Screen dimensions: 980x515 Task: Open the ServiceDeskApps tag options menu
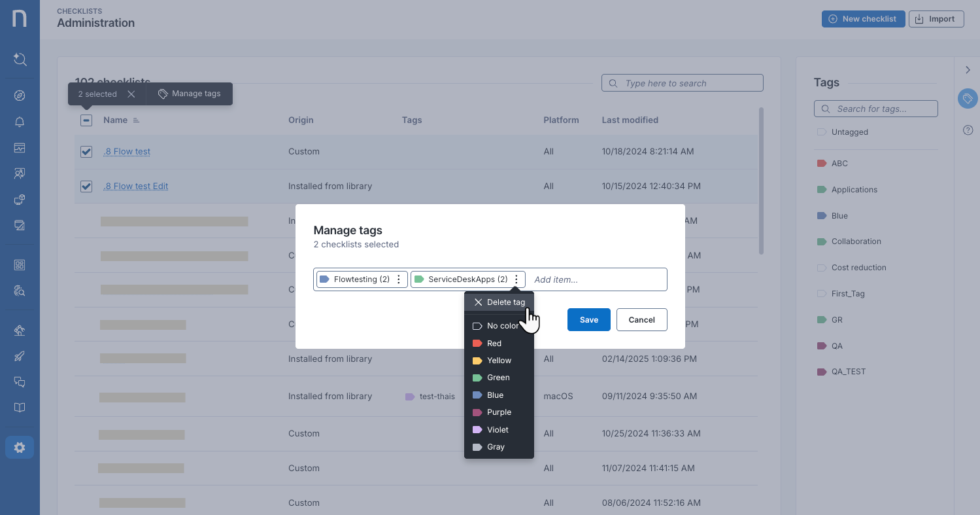coord(516,279)
